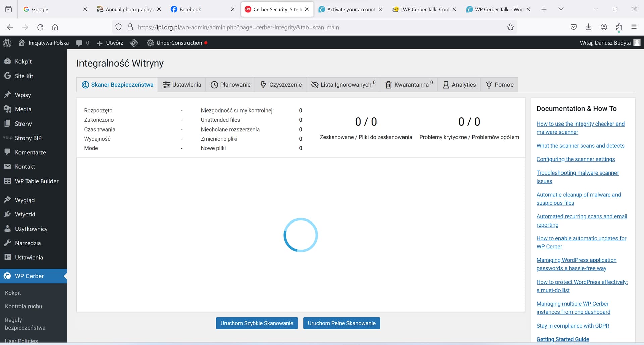Start scan with Uruchom Pełne Skanowanie
Screen dimensions: 644x345
(341, 323)
